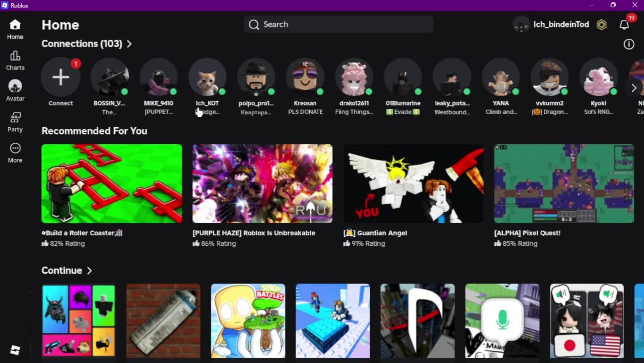644x363 pixels.
Task: Click Westbound... status under leaky_pota...
Action: pyautogui.click(x=452, y=112)
